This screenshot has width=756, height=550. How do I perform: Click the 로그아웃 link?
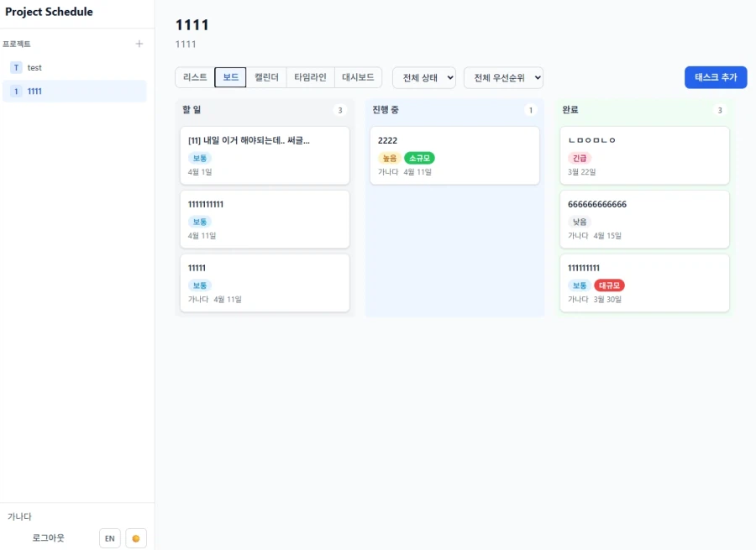49,537
